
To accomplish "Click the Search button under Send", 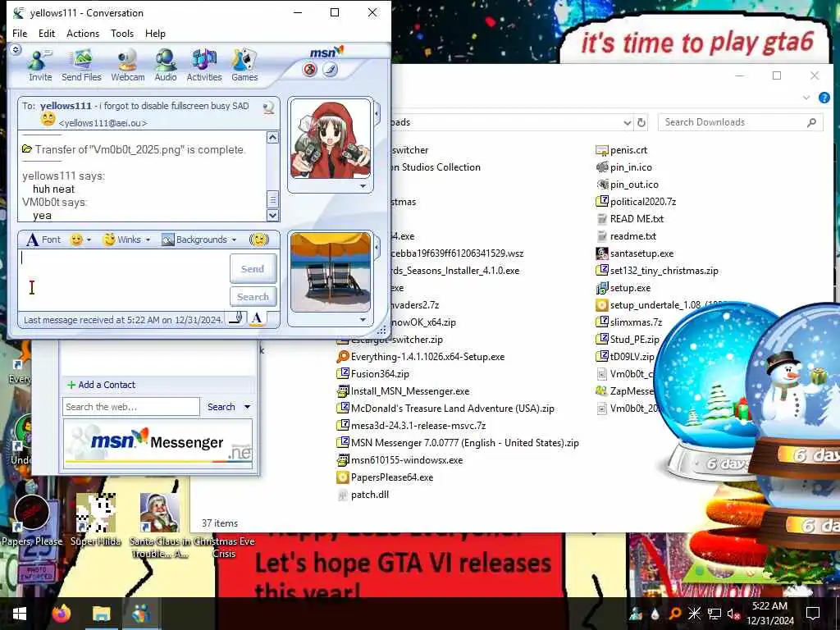I will click(x=253, y=296).
